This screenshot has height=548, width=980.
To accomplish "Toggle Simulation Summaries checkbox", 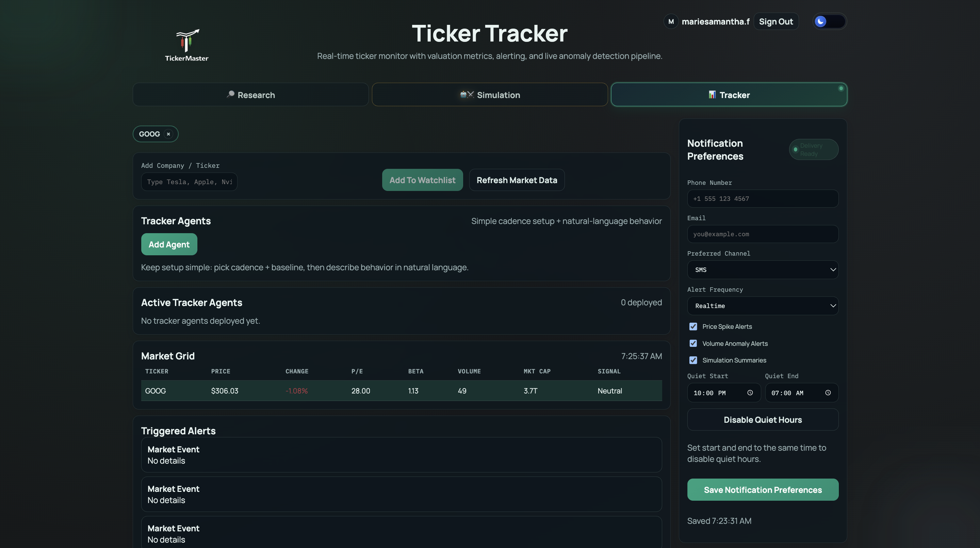I will (693, 360).
